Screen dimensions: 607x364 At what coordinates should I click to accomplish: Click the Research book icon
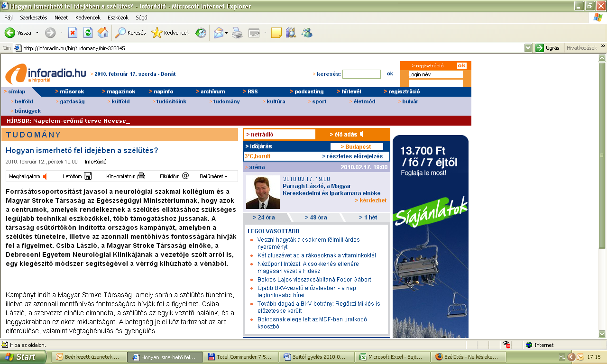291,33
